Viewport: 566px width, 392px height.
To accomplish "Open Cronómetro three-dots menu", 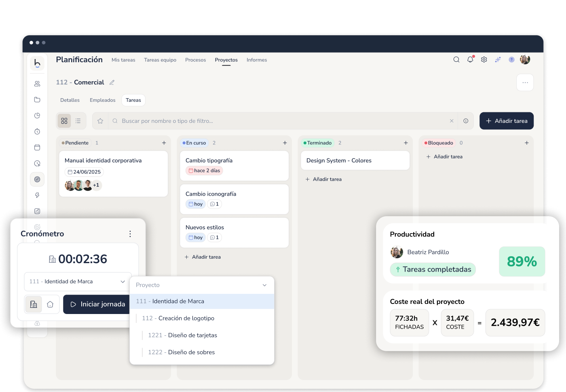I will coord(130,234).
